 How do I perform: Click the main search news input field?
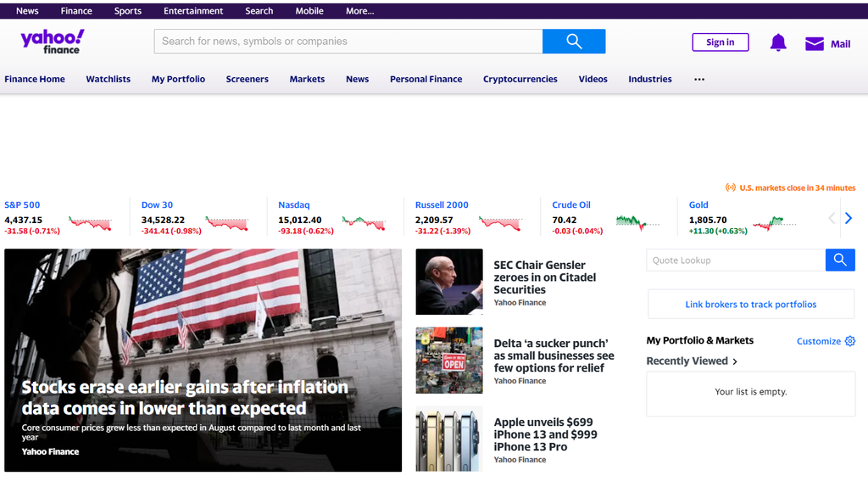348,42
